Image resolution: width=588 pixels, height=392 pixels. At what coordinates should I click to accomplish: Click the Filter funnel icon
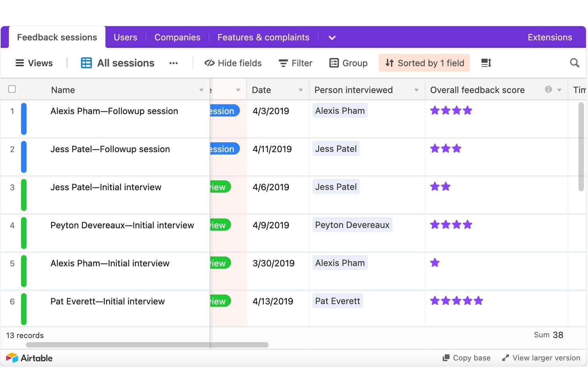283,63
